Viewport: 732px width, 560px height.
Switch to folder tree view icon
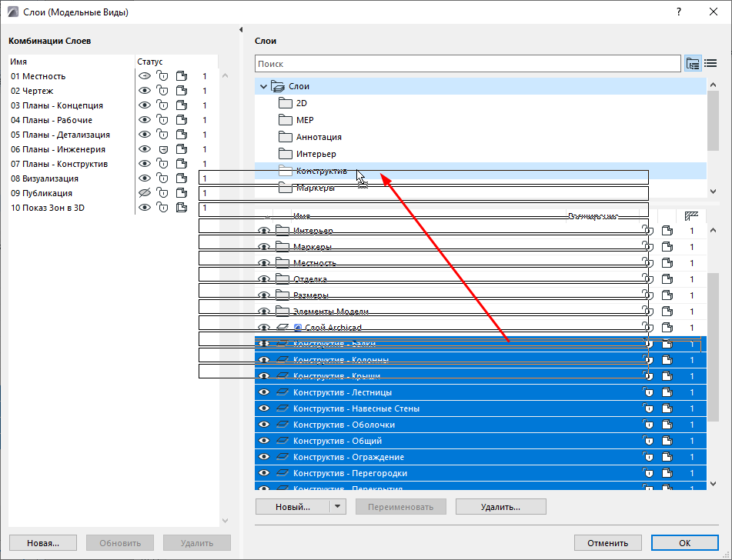pyautogui.click(x=693, y=64)
